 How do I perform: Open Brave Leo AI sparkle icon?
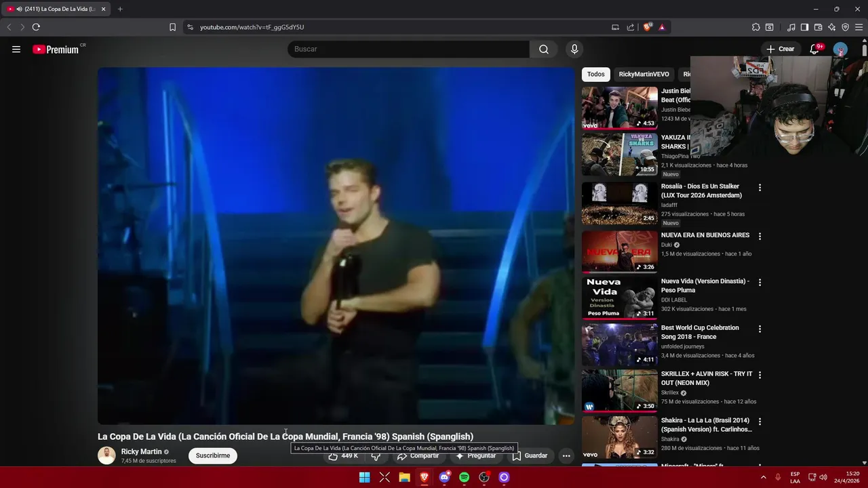831,27
